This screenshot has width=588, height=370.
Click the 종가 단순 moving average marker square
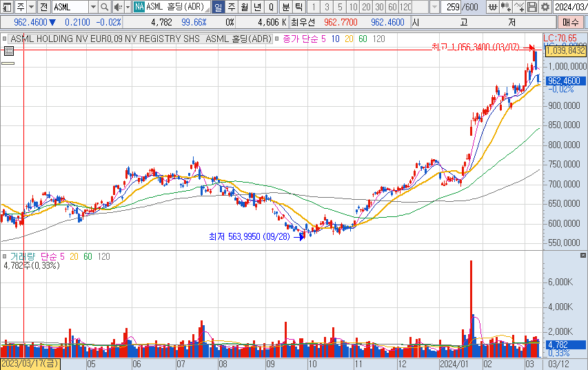277,39
